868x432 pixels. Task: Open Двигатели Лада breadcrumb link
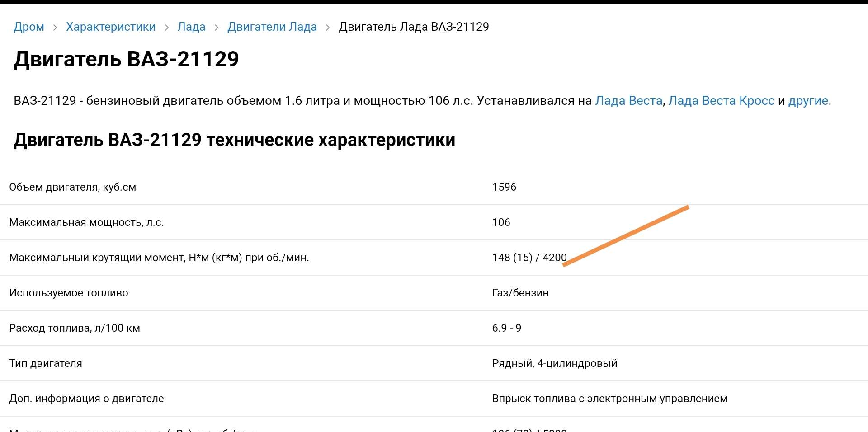coord(272,27)
